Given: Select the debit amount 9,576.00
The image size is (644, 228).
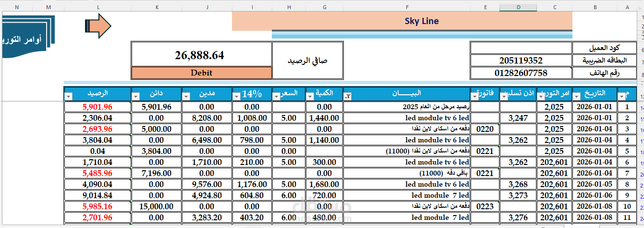Looking at the screenshot, I should click(x=207, y=184).
